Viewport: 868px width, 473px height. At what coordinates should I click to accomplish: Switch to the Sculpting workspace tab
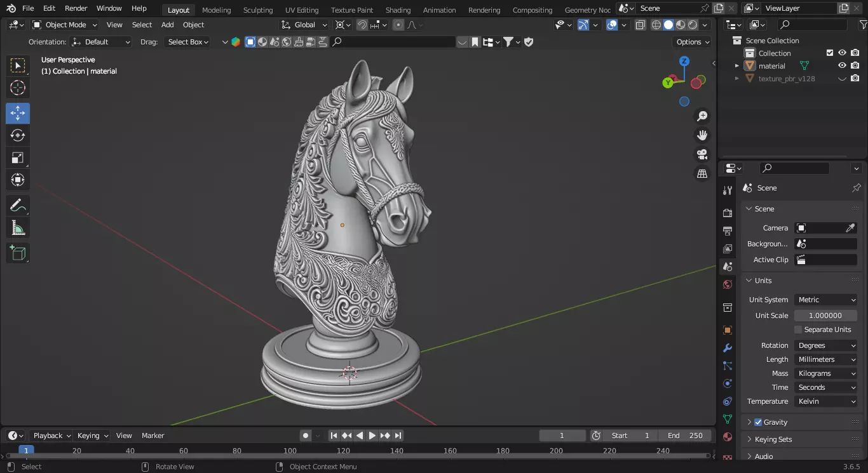[258, 10]
